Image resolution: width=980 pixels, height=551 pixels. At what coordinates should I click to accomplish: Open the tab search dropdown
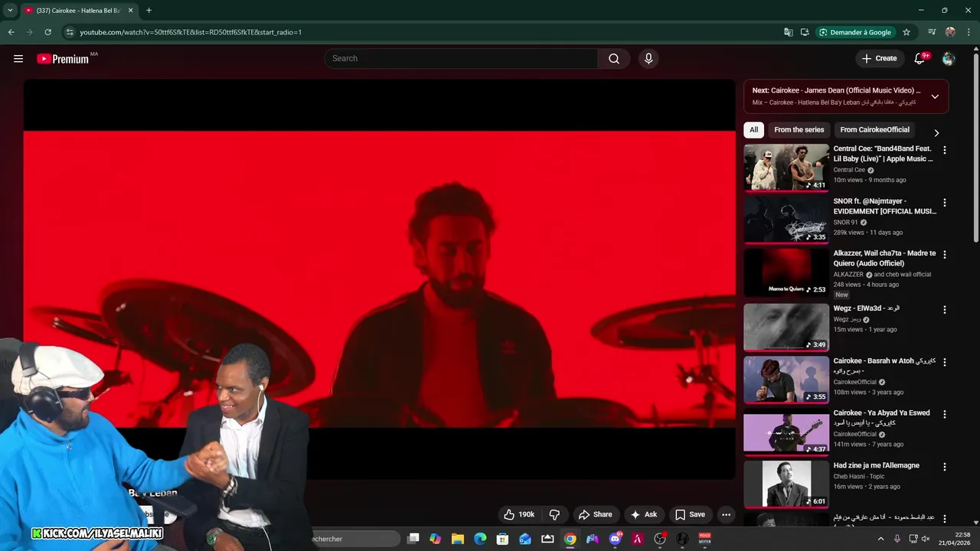(x=10, y=10)
